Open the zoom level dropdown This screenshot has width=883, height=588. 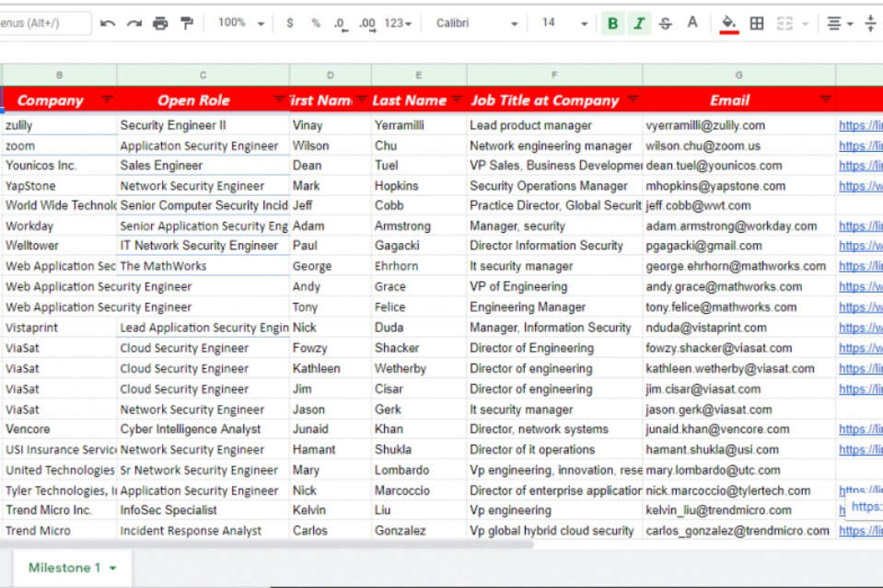click(241, 23)
